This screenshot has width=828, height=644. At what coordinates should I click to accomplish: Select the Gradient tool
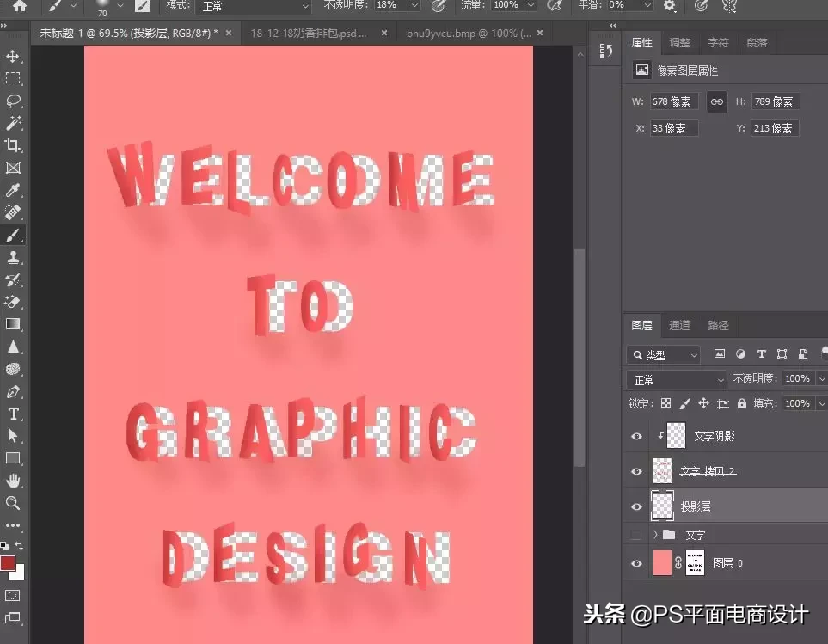pyautogui.click(x=13, y=324)
